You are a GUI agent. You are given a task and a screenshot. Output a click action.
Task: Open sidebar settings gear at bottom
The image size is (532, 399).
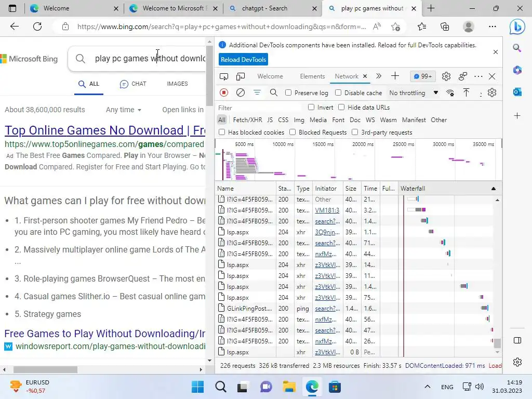(x=517, y=362)
